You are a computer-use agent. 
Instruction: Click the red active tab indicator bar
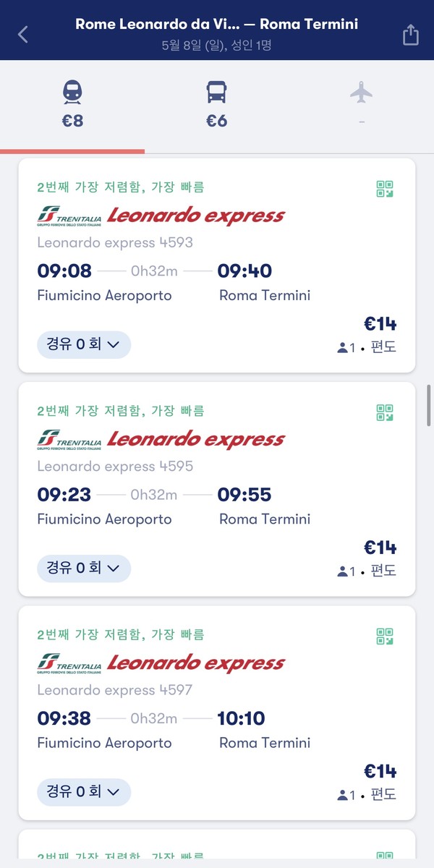click(72, 152)
